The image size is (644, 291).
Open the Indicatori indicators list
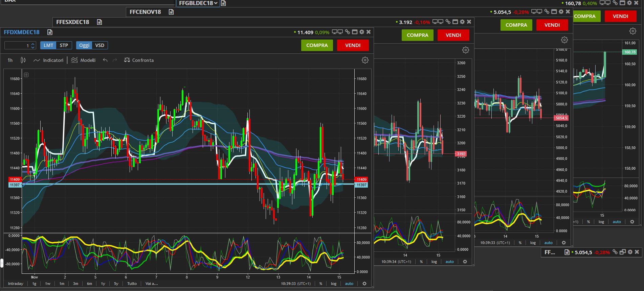[x=48, y=60]
